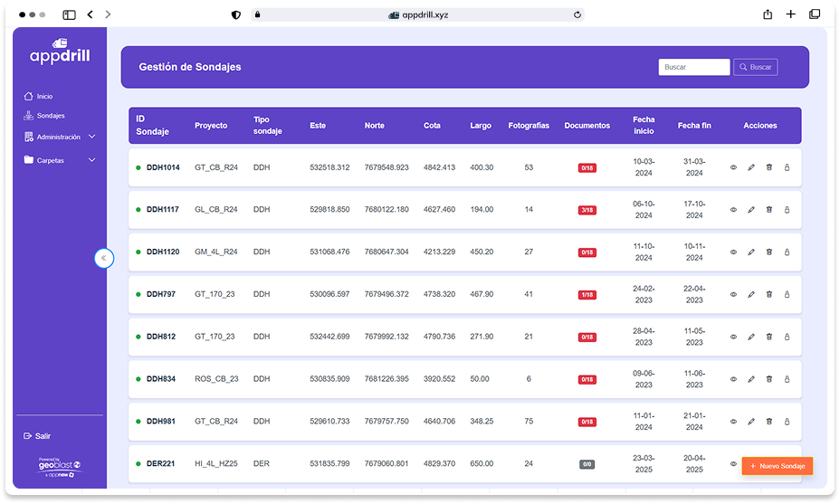This screenshot has height=504, width=840.
Task: Click the Nuevo Sondaje button
Action: [x=777, y=466]
